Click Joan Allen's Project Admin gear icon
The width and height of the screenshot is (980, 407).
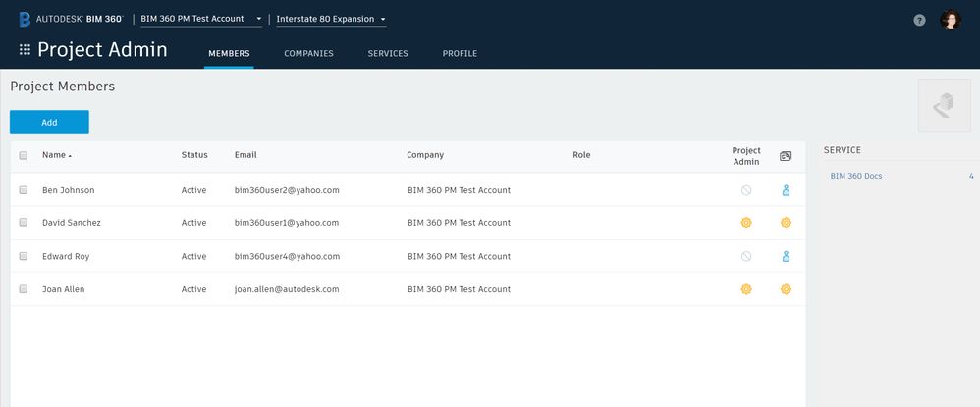point(746,289)
